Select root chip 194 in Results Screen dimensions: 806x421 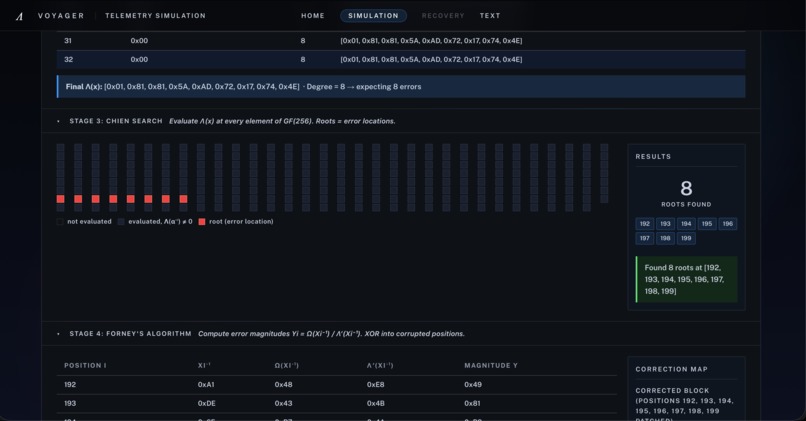pos(686,224)
